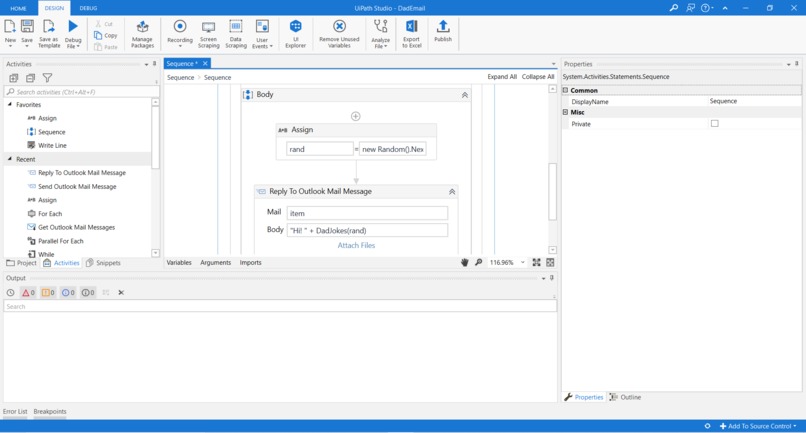Click Remove Unused Variables

339,34
